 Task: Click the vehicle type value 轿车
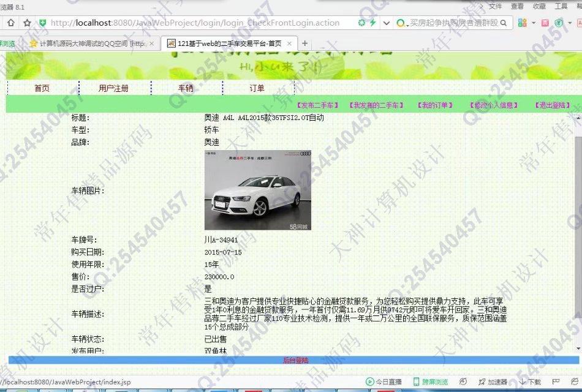pyautogui.click(x=211, y=130)
